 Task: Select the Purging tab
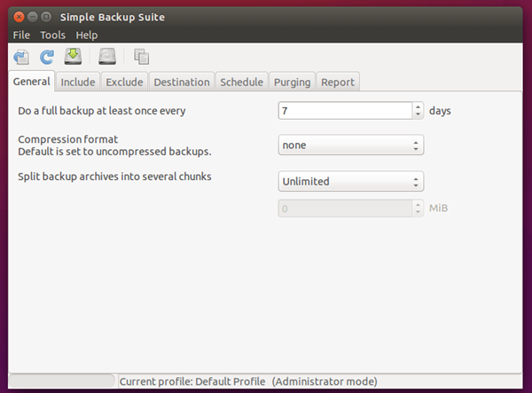292,82
